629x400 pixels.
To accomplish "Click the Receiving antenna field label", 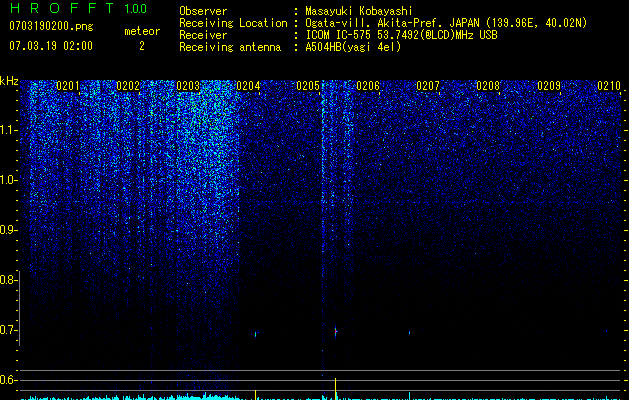I will point(230,47).
